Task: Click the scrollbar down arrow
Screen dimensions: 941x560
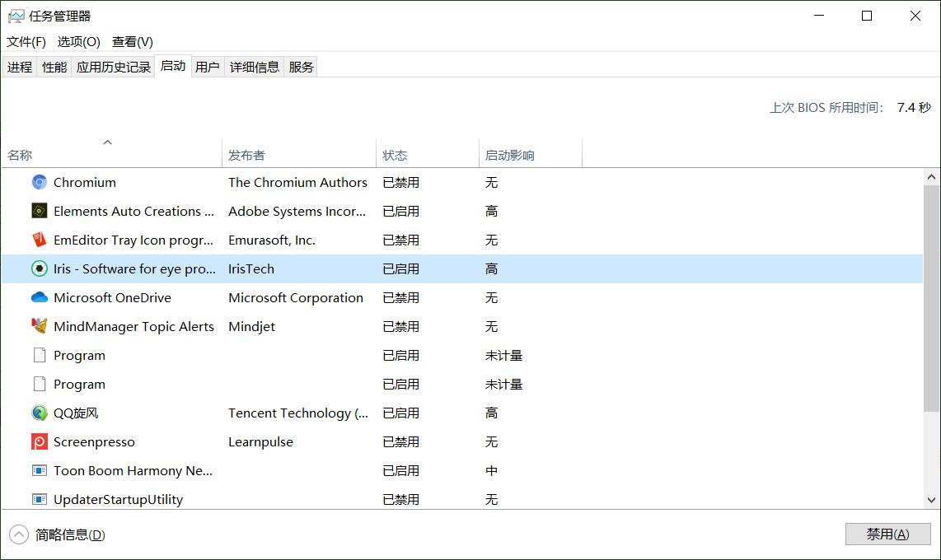Action: pyautogui.click(x=931, y=500)
